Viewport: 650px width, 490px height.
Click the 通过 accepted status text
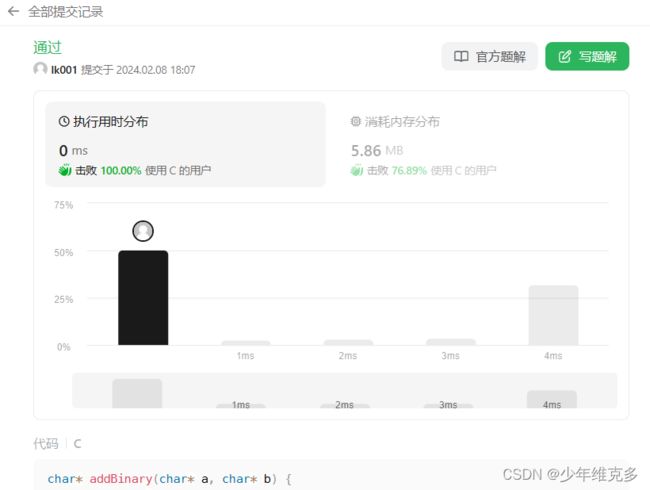point(47,48)
